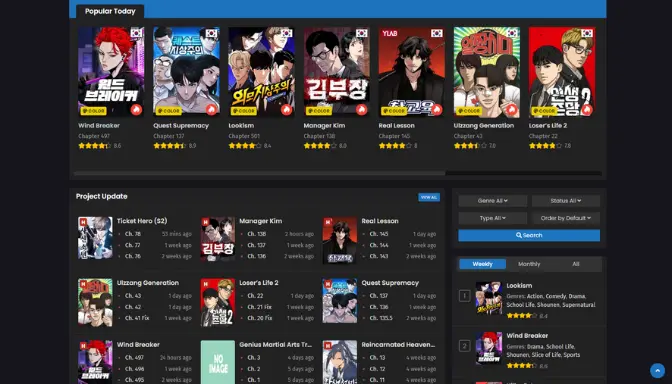Open the Genre All dropdown

point(492,201)
